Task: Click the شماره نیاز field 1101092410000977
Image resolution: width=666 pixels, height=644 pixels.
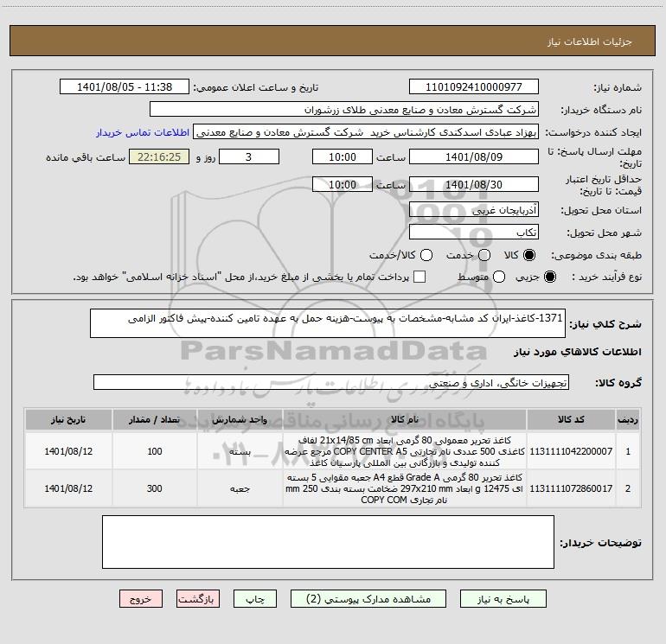Action: (x=474, y=86)
